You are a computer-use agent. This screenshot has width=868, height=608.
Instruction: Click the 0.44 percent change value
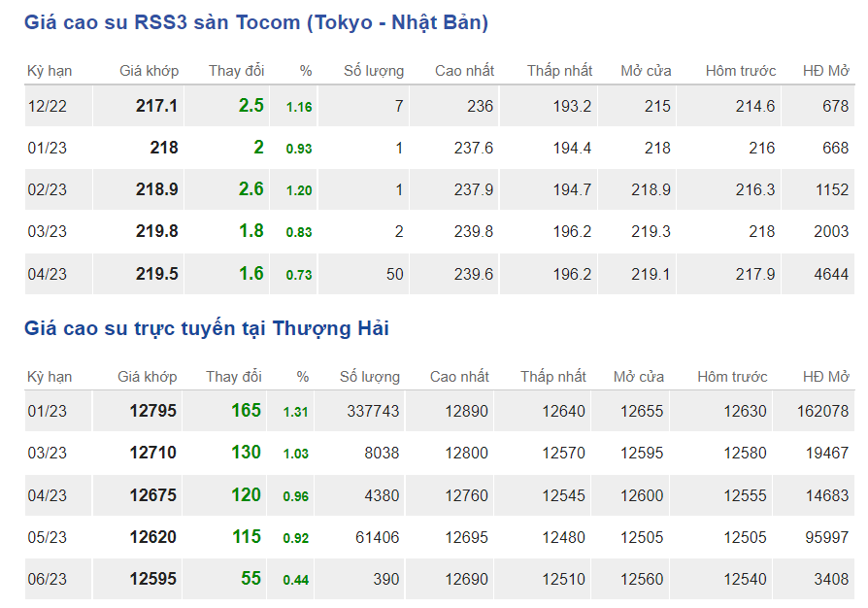(295, 580)
